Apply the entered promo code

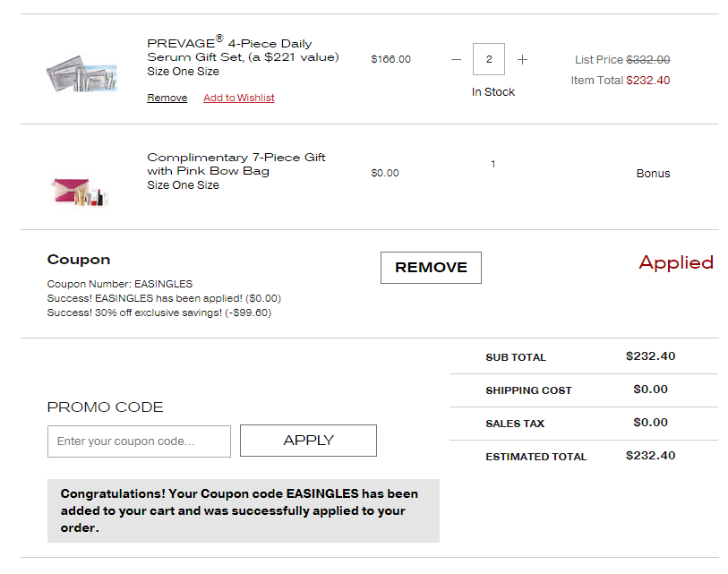(x=308, y=441)
